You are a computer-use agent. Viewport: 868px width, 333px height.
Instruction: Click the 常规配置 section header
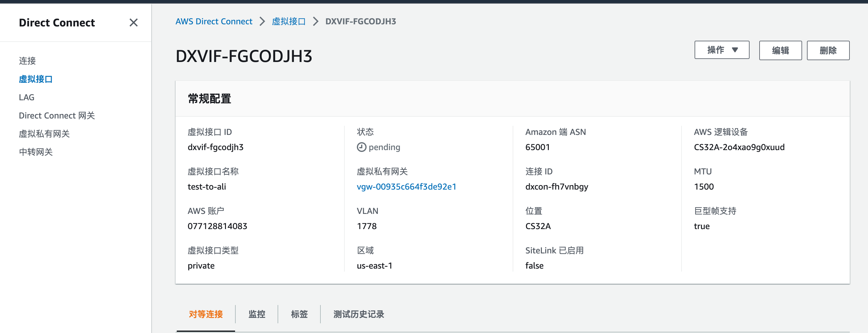point(209,99)
